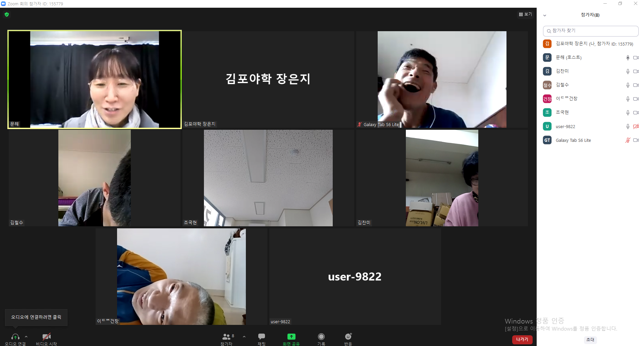Click 오디오에 연결하려면 클릭 tooltip
644x346 pixels.
[36, 317]
